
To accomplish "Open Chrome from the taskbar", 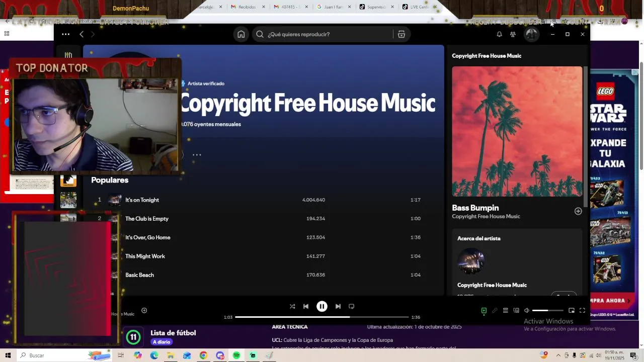I will [203, 355].
